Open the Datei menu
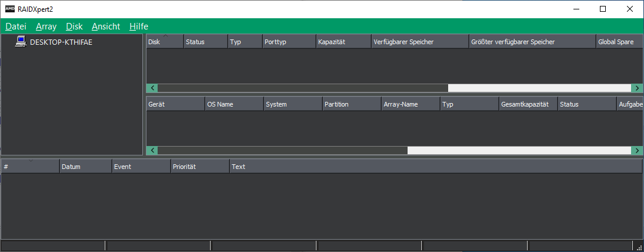 [16, 26]
